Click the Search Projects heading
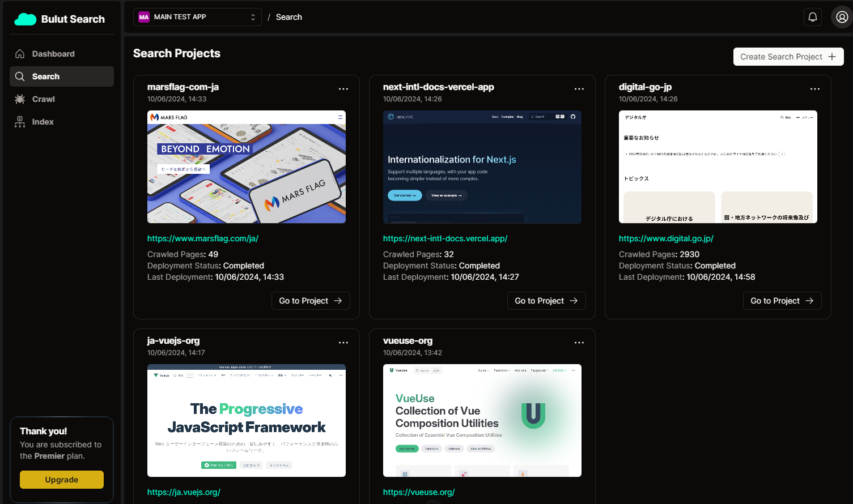Viewport: 853px width, 504px height. (x=177, y=53)
